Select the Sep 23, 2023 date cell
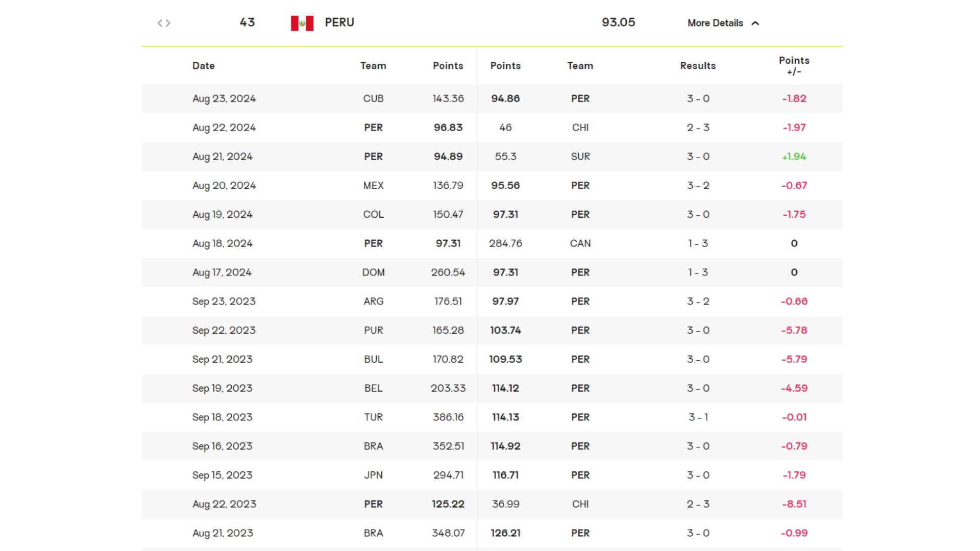Viewport: 980px width, 551px height. [x=224, y=302]
